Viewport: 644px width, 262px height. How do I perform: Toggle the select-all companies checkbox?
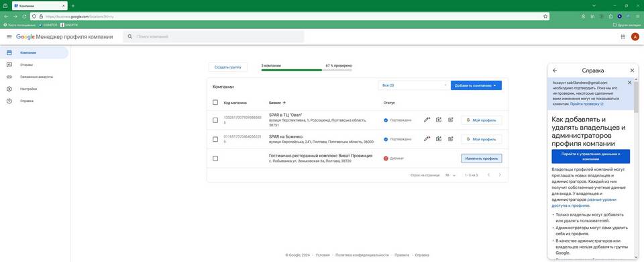(215, 102)
